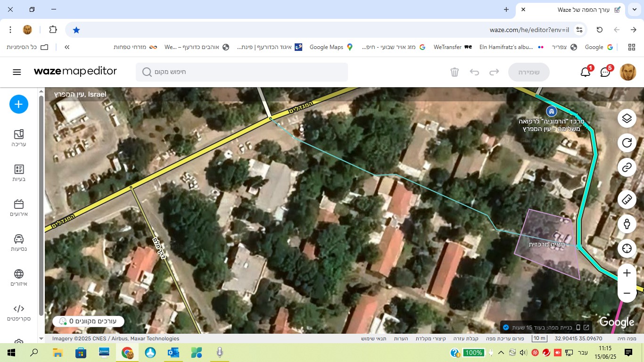
Task: Open the hamburger main menu
Action: [17, 72]
